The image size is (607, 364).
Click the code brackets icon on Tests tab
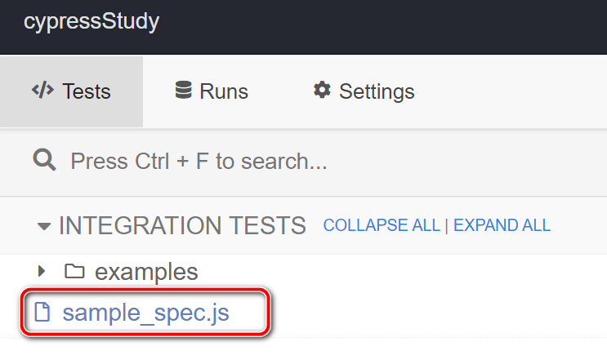click(42, 90)
